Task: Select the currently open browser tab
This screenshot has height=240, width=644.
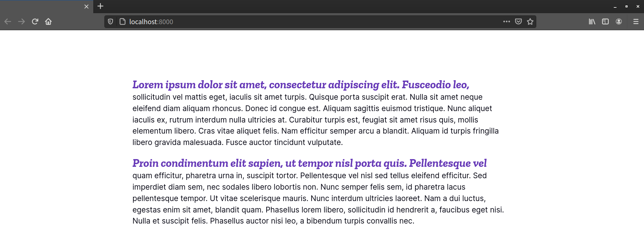Action: click(44, 6)
